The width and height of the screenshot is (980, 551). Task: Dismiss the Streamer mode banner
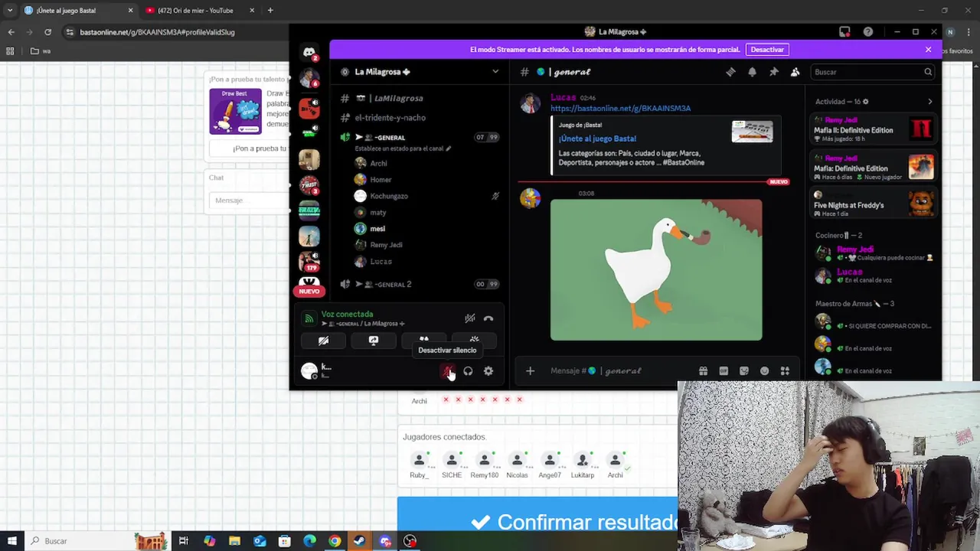pyautogui.click(x=928, y=50)
